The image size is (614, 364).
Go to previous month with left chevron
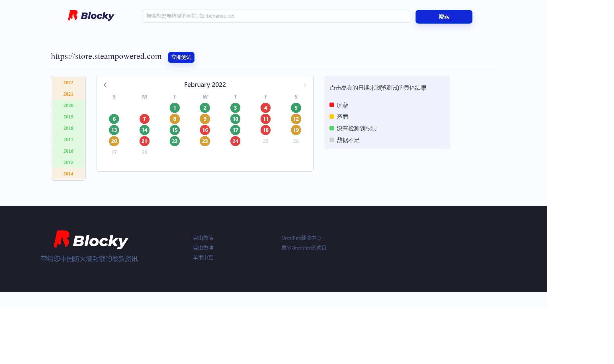point(105,85)
